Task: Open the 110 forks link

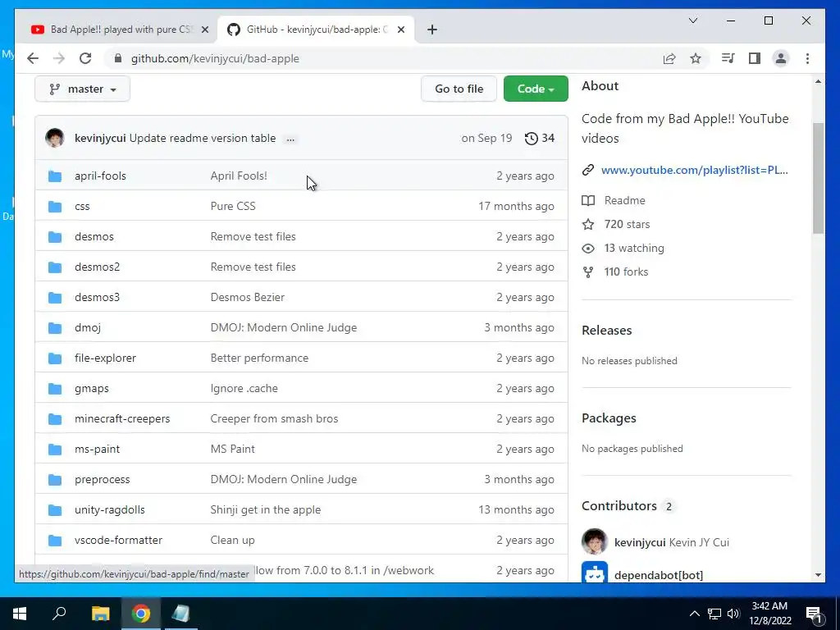Action: pyautogui.click(x=626, y=272)
